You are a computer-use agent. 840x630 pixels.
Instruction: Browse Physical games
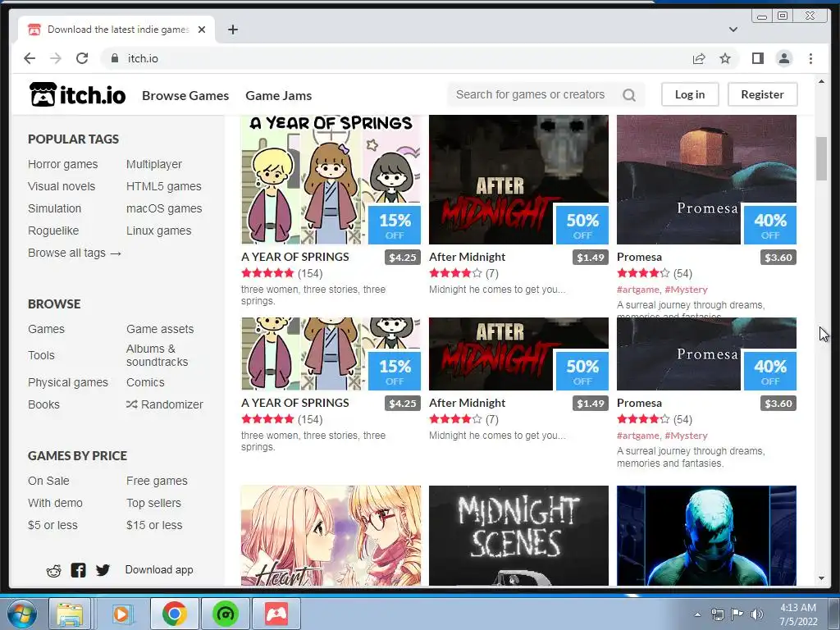tap(68, 382)
